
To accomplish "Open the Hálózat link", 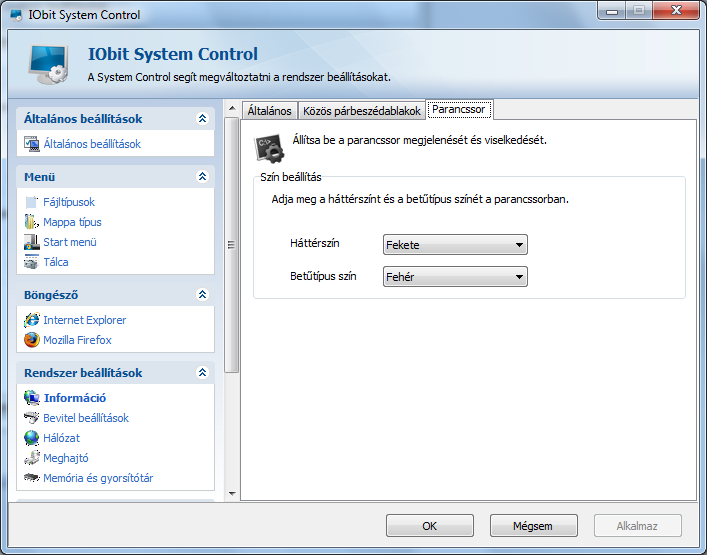I will pos(61,438).
